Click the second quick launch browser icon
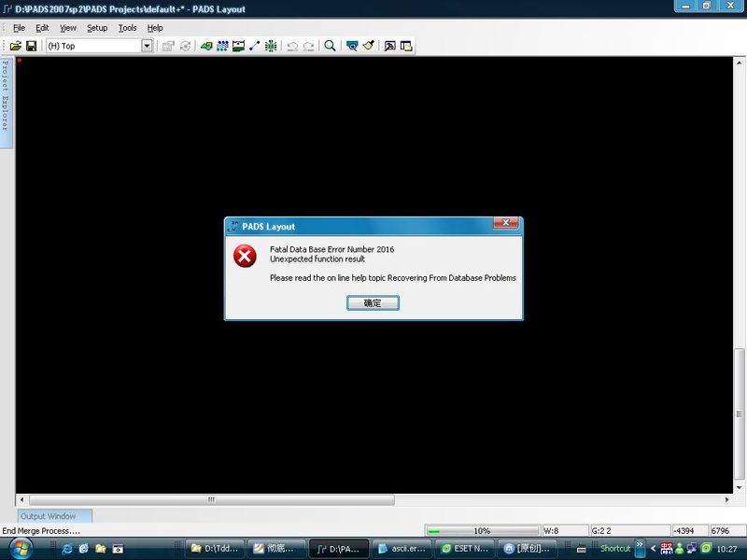Viewport: 747px width, 560px height. tap(84, 549)
